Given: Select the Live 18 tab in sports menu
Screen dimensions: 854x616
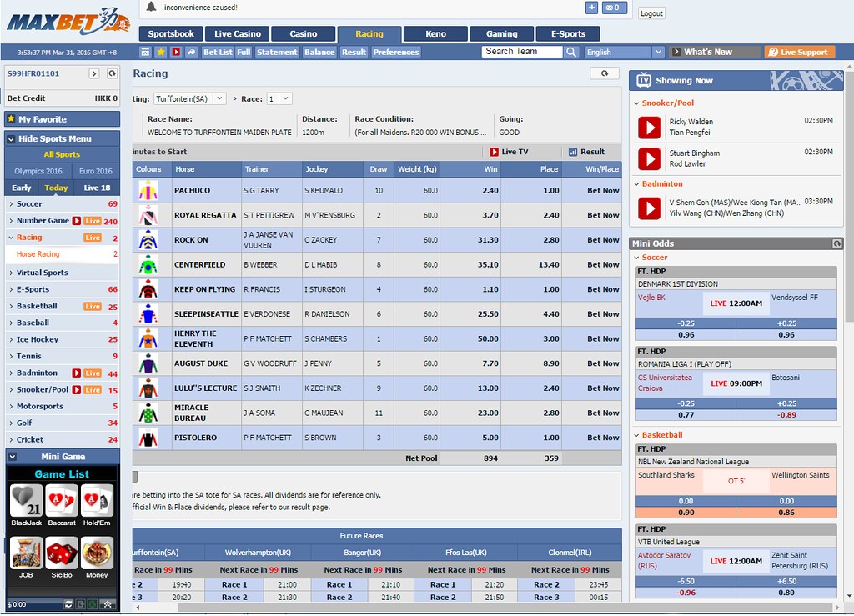Looking at the screenshot, I should click(97, 188).
